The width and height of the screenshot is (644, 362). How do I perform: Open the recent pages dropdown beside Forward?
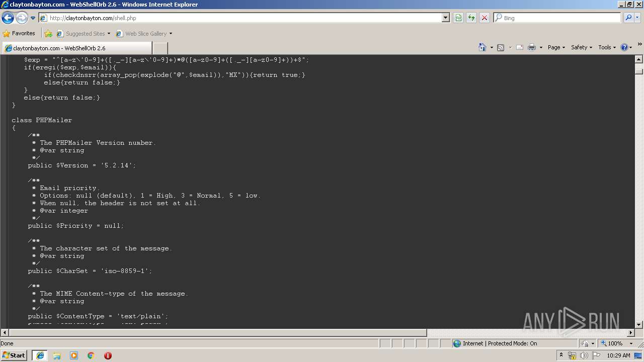click(33, 18)
